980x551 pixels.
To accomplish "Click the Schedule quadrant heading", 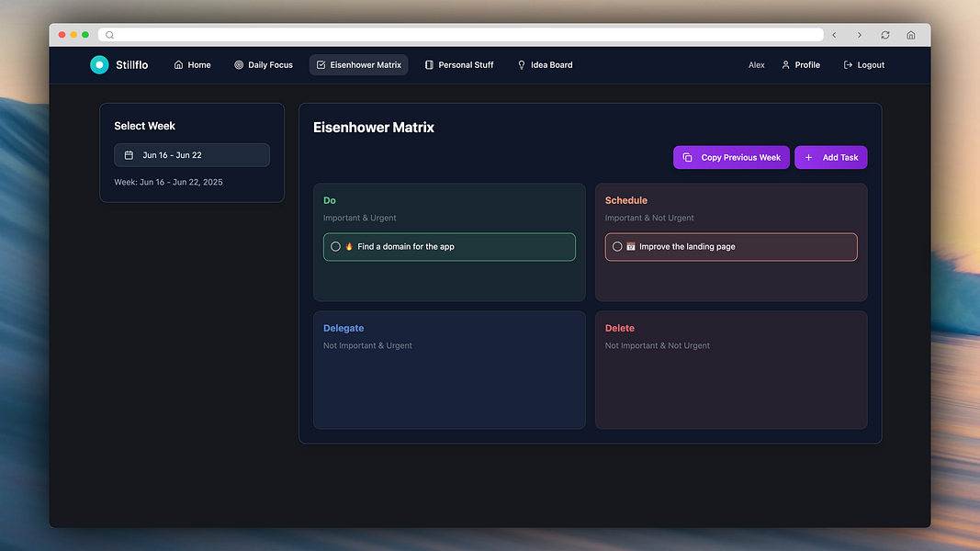I will click(626, 200).
